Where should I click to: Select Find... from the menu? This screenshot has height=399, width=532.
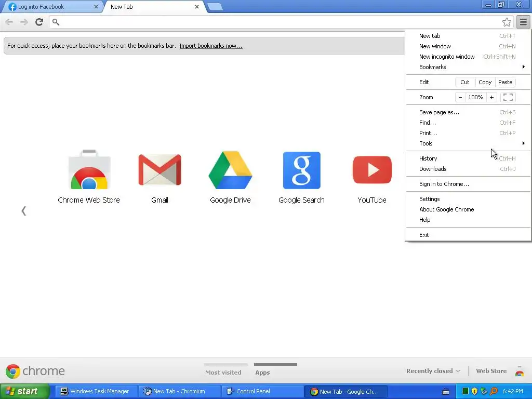pos(469,123)
